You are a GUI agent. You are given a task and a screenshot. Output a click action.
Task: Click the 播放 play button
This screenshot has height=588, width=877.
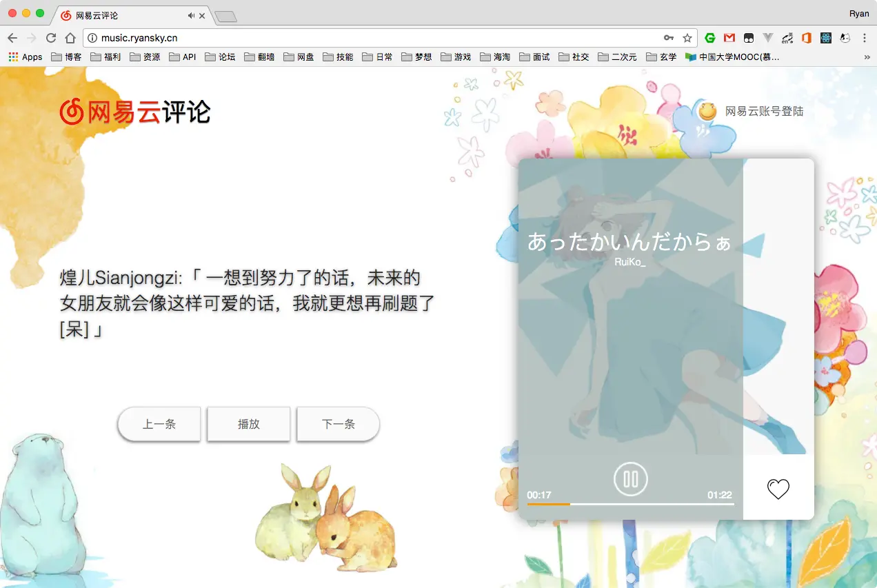tap(249, 424)
